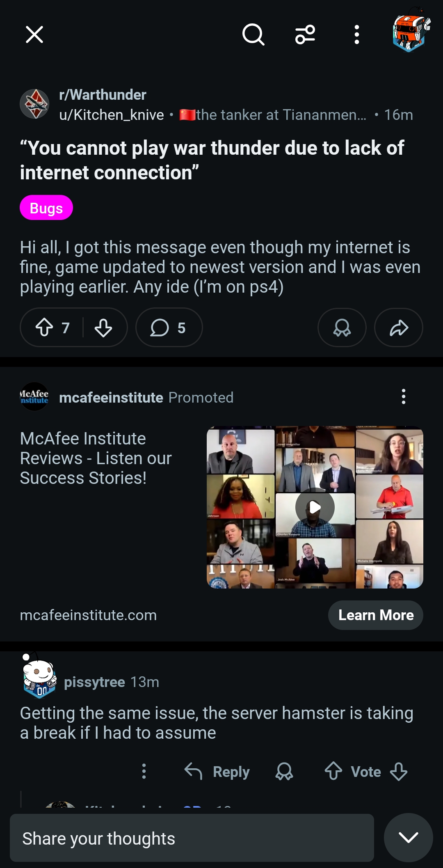Downvote the War Thunder post

103,328
